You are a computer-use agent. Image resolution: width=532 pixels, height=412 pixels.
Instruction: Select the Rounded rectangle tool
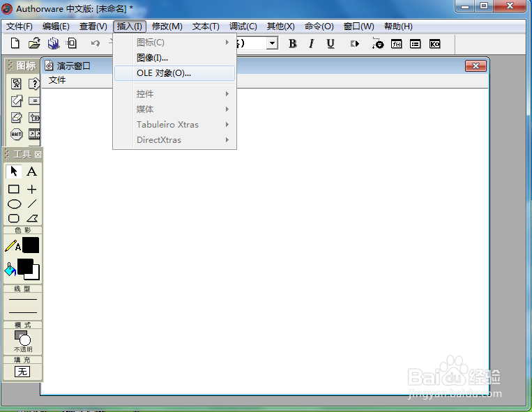click(x=13, y=218)
